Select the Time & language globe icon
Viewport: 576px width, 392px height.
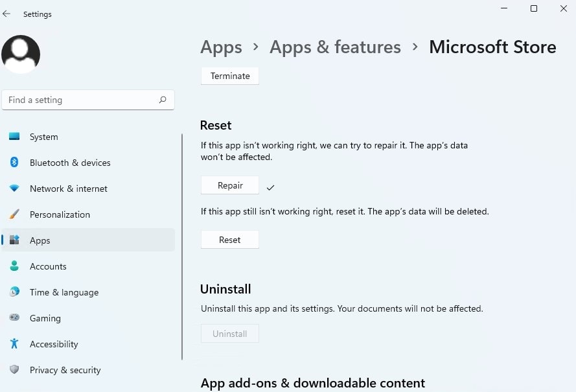(14, 292)
